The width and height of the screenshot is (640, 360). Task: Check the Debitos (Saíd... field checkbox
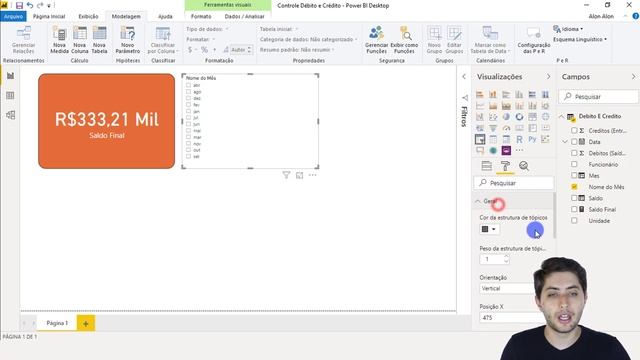(x=574, y=153)
